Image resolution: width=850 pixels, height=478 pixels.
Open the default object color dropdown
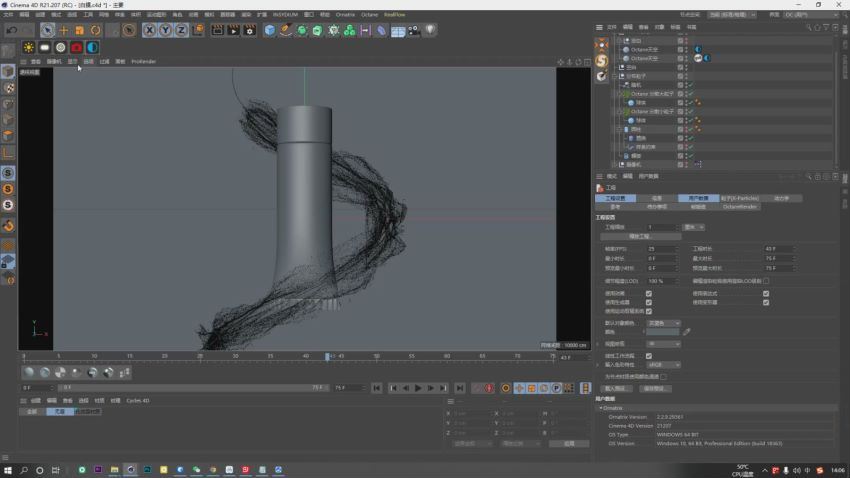tap(664, 323)
